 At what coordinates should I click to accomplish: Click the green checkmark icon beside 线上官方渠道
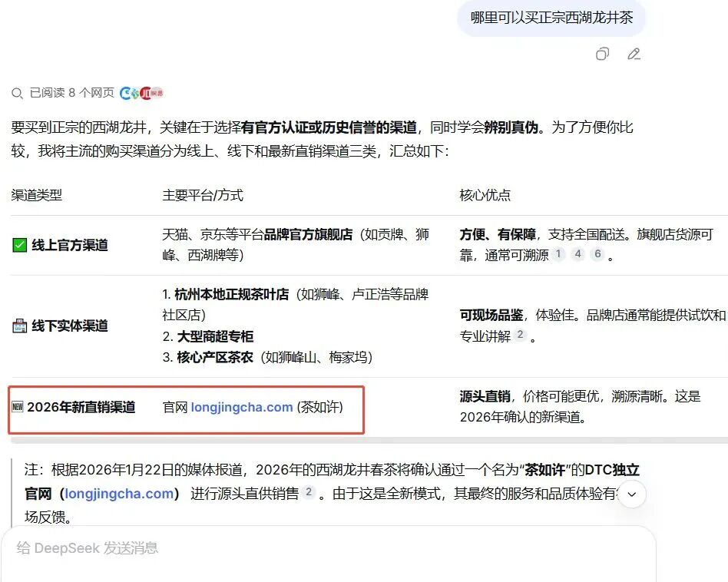pyautogui.click(x=19, y=245)
